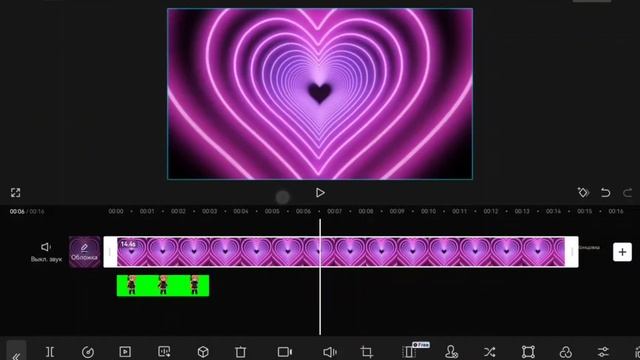Open the shuffle arrows tool

[x=489, y=352]
